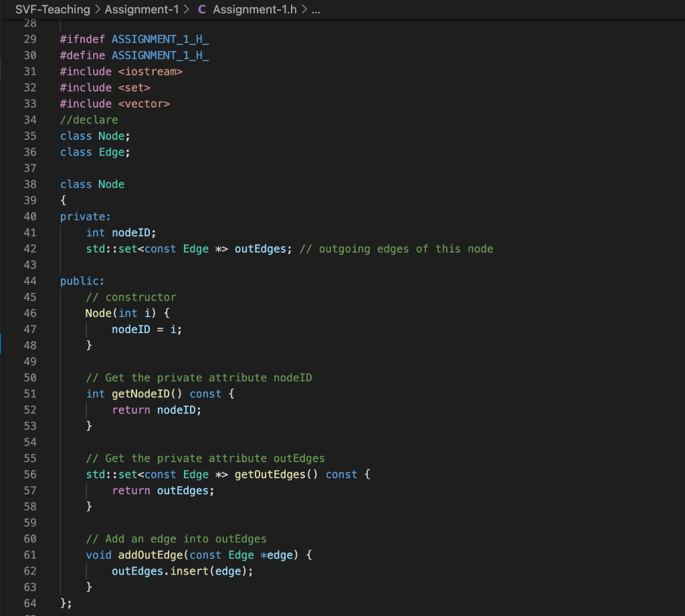Viewport: 685px width, 616px height.
Task: Click the blue indicator beside line 48
Action: [x=2, y=345]
